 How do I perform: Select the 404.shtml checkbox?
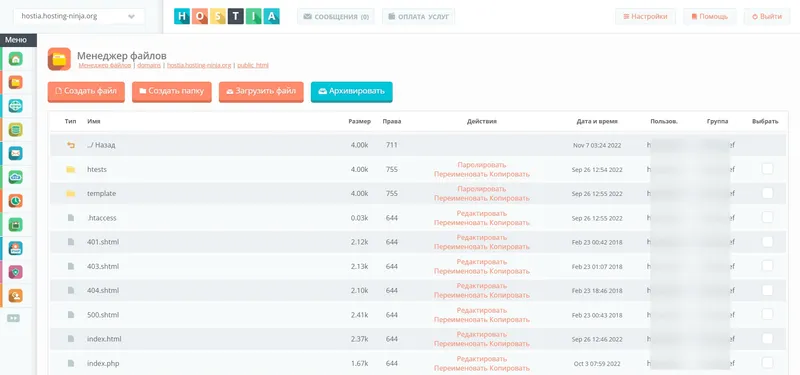[767, 290]
